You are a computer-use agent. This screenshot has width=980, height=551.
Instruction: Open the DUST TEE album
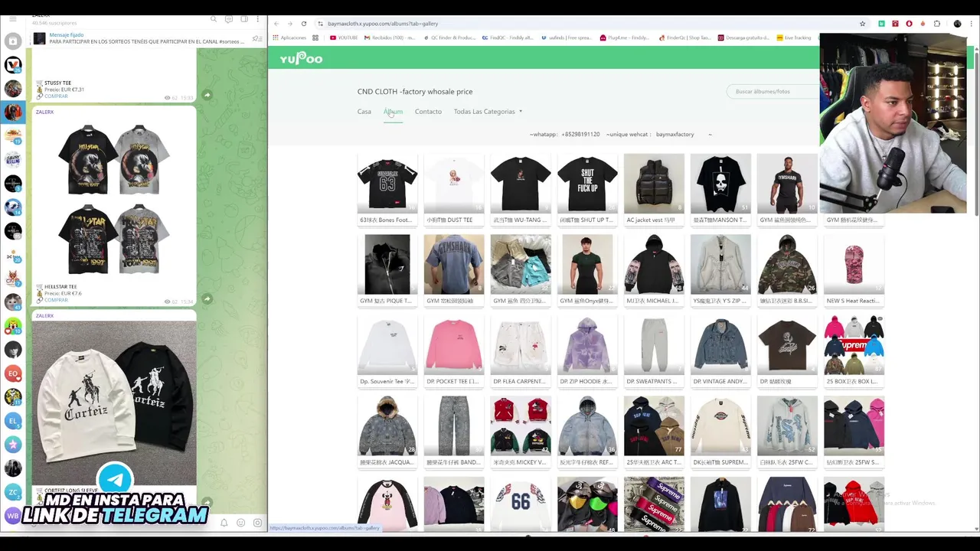point(454,189)
